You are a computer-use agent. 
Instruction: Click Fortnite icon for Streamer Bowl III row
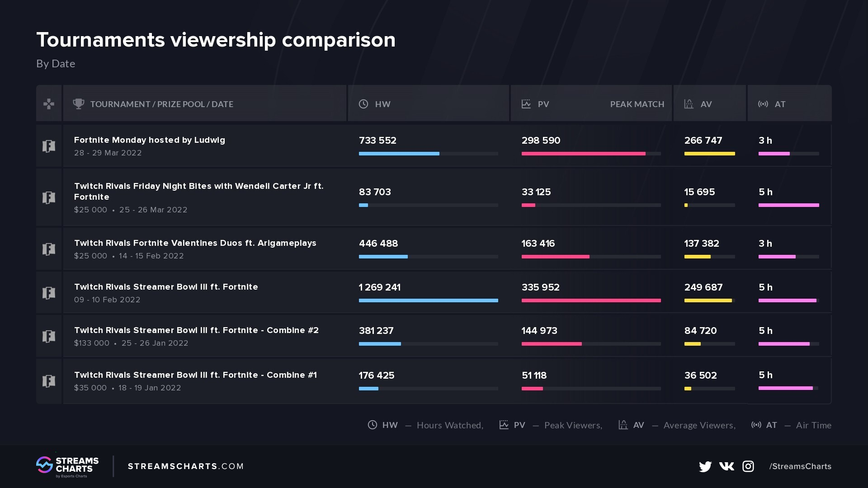(x=49, y=293)
